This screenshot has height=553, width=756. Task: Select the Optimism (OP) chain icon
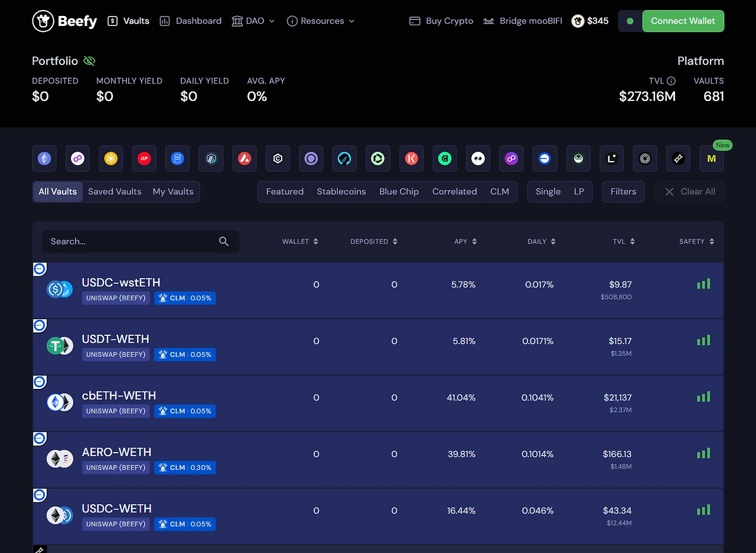(x=144, y=158)
